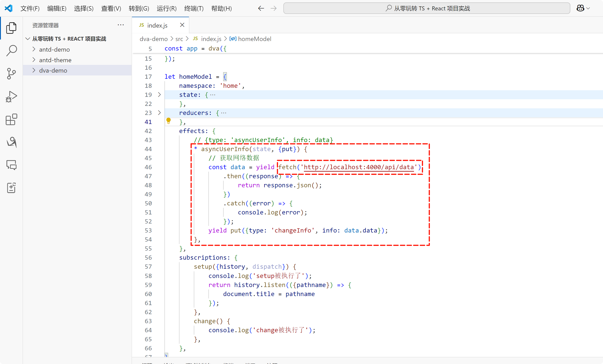
Task: Click the command center search box
Action: pos(427,8)
